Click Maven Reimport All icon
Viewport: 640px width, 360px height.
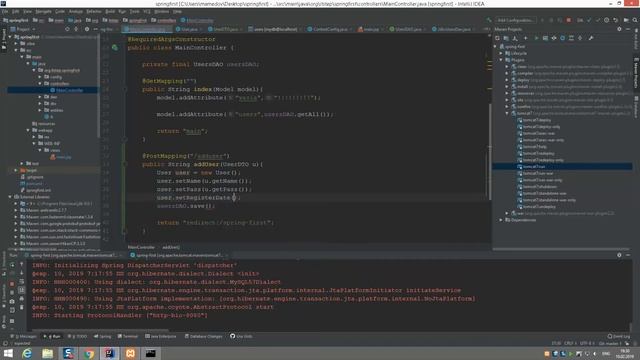point(498,38)
